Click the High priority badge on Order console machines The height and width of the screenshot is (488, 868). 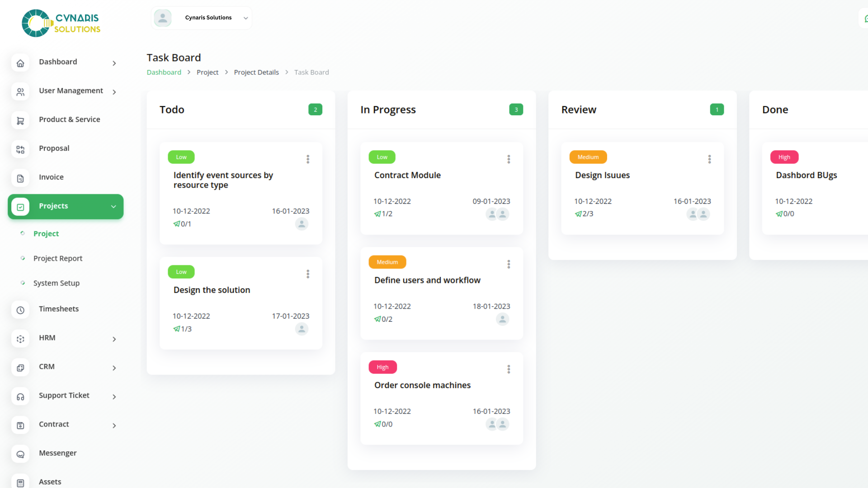point(382,367)
